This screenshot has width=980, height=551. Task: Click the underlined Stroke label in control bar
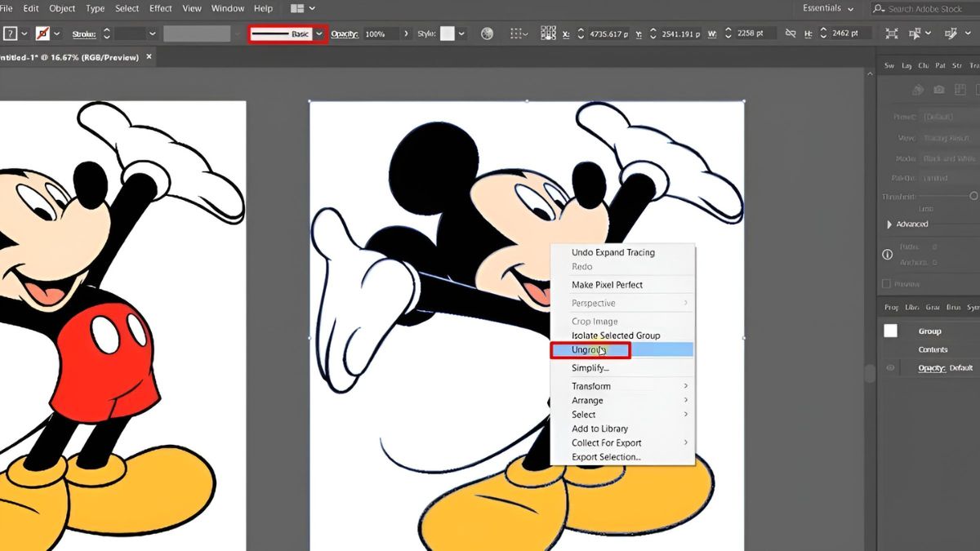[84, 34]
